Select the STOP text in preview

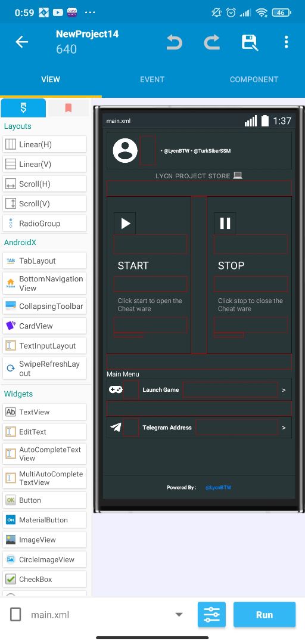point(231,266)
